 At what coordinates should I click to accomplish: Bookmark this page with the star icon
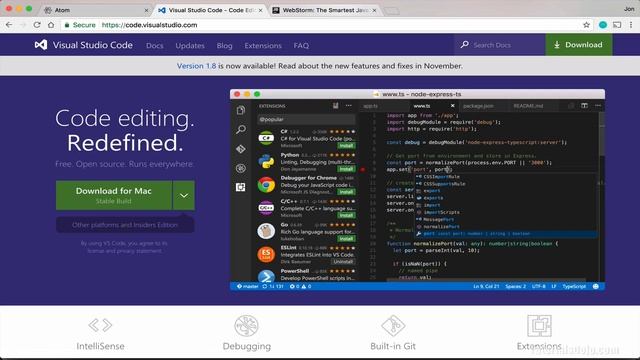pos(587,25)
